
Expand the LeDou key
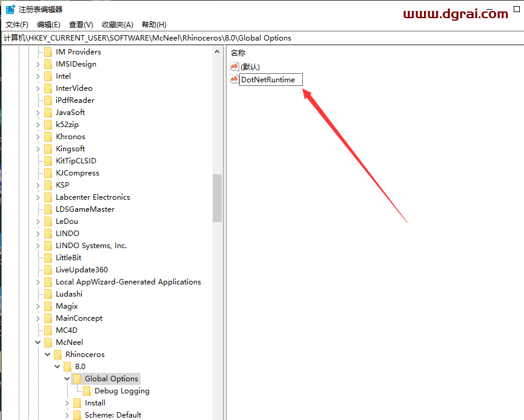(x=38, y=221)
